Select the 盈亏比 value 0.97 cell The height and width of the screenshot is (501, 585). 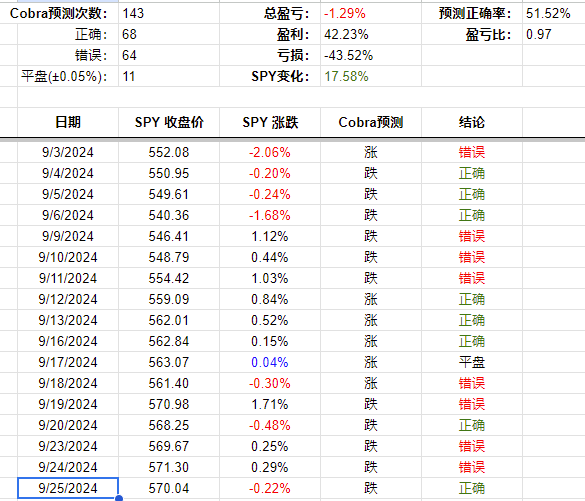tap(554, 34)
